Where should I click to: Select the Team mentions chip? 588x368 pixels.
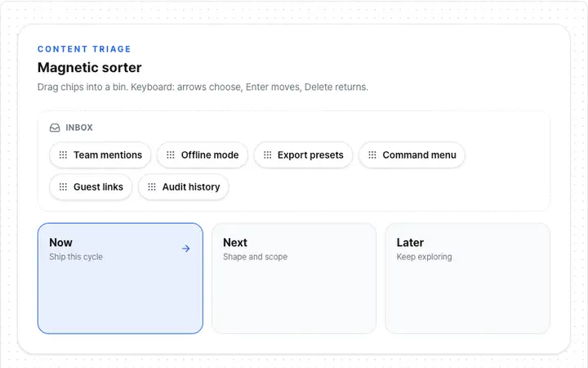(x=100, y=155)
